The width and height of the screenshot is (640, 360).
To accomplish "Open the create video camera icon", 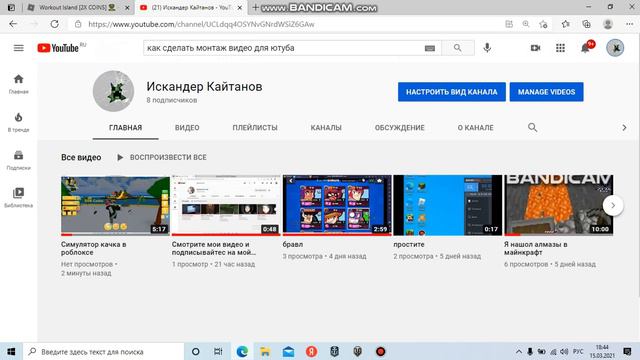I will [536, 48].
